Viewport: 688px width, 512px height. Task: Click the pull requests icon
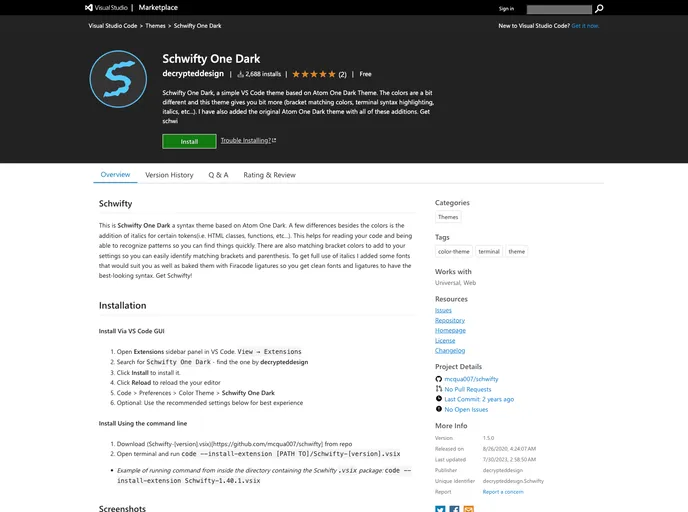pos(439,389)
